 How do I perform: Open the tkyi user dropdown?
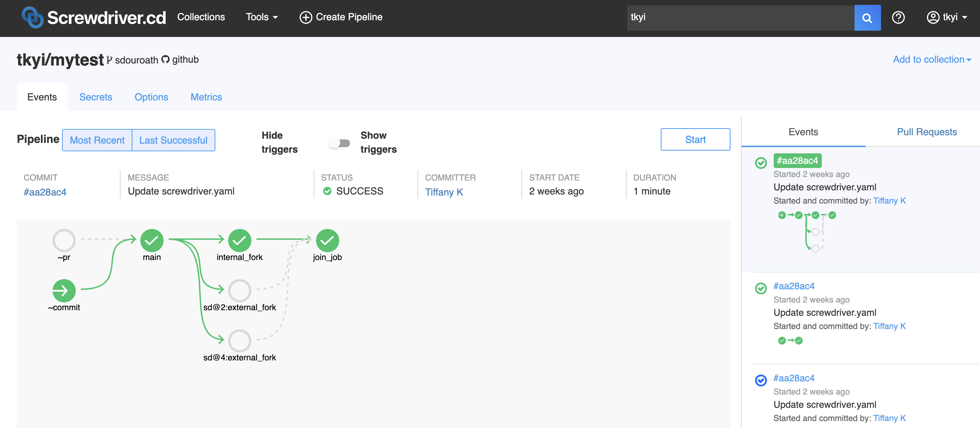point(947,17)
